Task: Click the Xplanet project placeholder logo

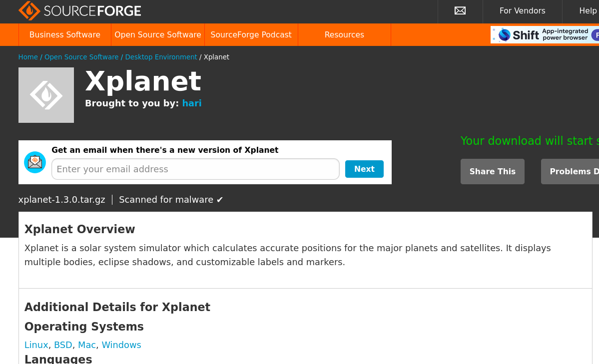Action: point(46,95)
